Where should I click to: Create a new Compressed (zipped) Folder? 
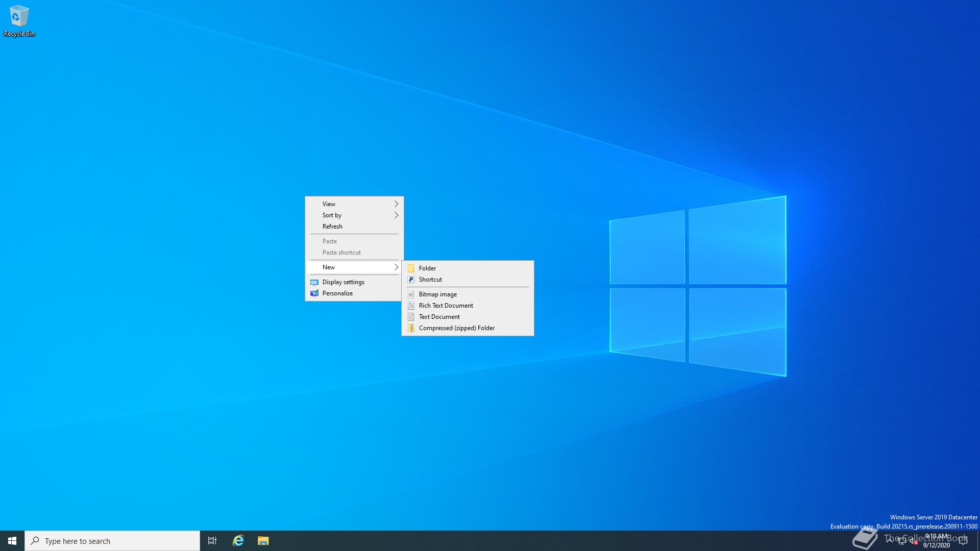[x=468, y=328]
